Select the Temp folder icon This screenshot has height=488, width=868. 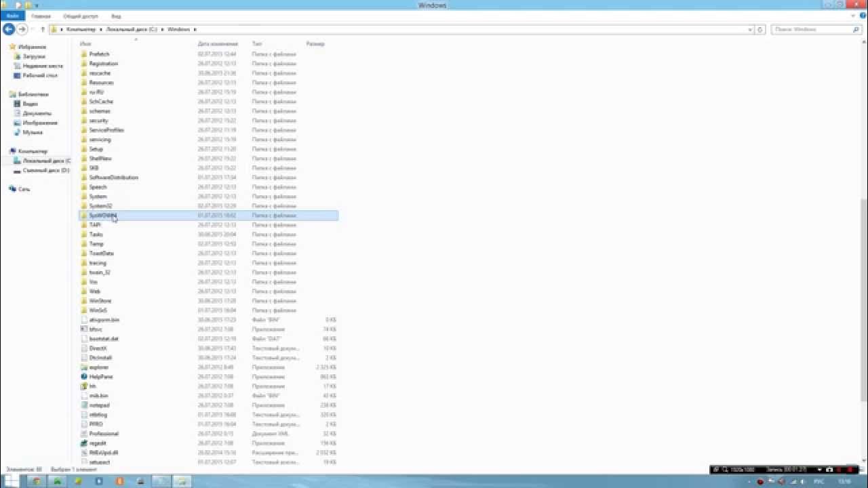84,243
